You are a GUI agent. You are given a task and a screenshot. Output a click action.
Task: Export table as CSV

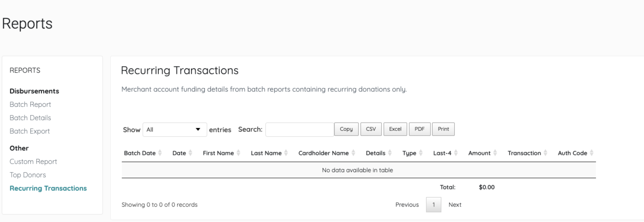(x=371, y=129)
